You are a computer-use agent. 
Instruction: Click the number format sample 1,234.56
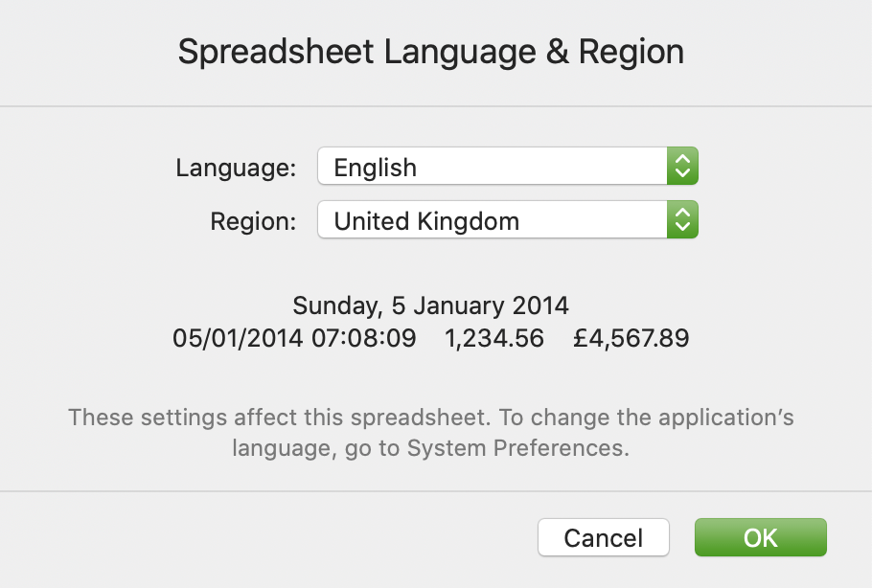(494, 338)
